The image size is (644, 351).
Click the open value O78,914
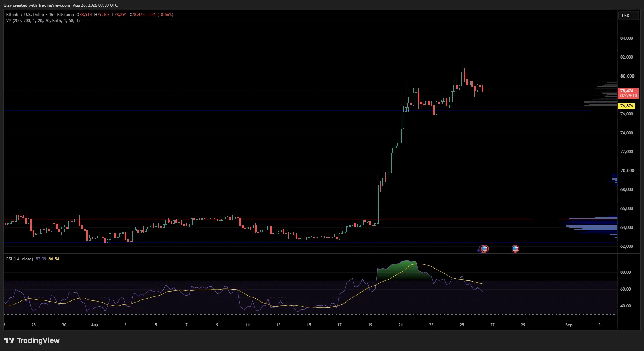click(84, 15)
